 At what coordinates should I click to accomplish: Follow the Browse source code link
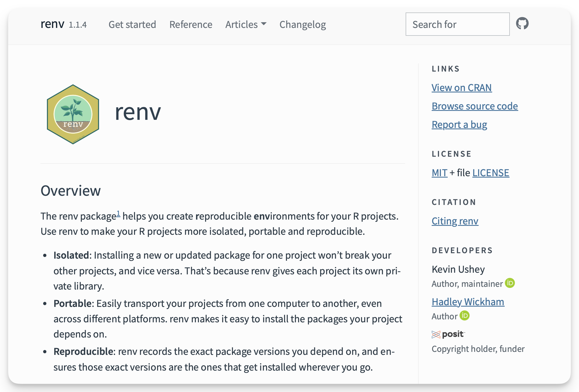(x=475, y=106)
